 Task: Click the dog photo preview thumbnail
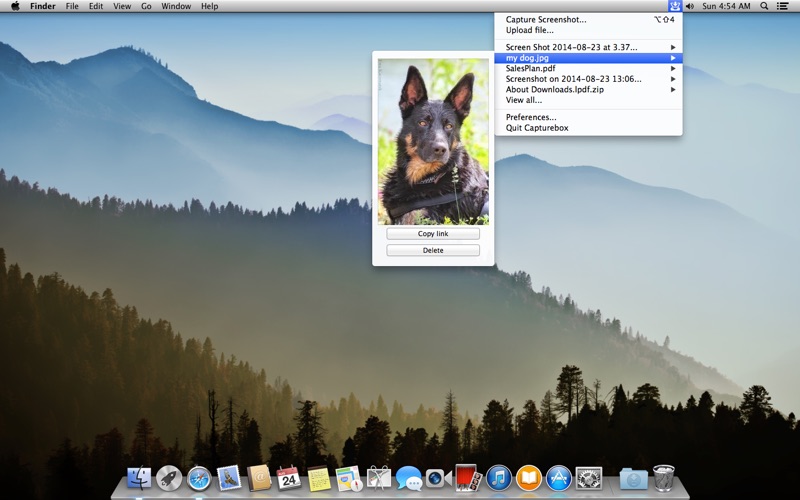[x=433, y=141]
